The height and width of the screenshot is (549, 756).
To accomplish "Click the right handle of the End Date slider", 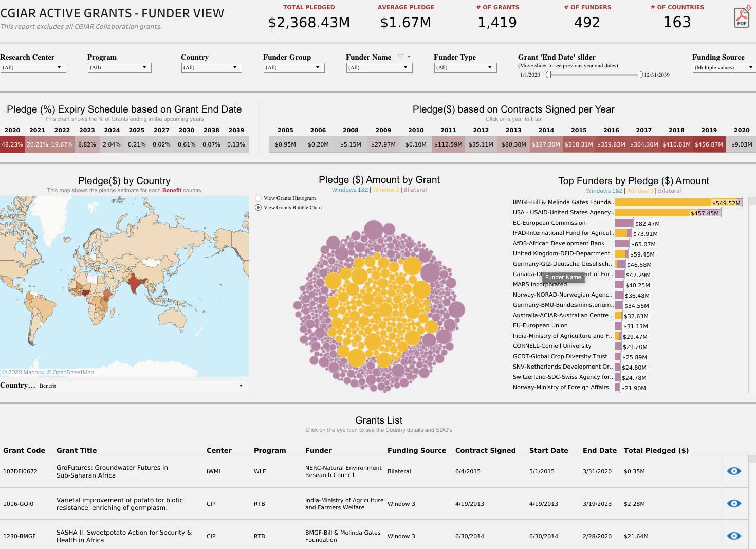I will (x=640, y=75).
